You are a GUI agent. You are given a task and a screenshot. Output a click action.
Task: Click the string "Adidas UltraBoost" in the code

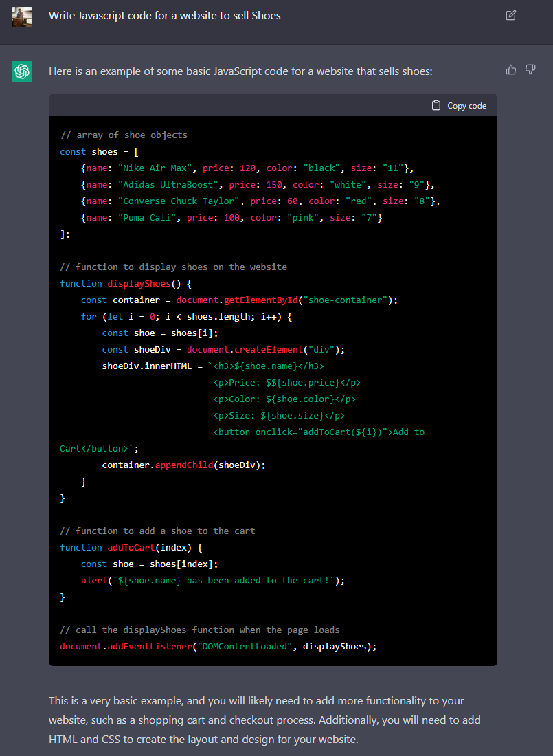pos(168,184)
